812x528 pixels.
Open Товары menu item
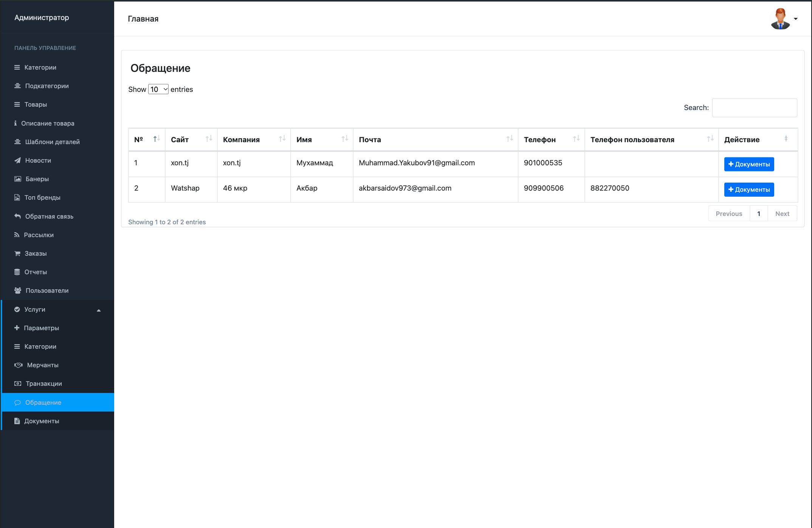(x=57, y=104)
